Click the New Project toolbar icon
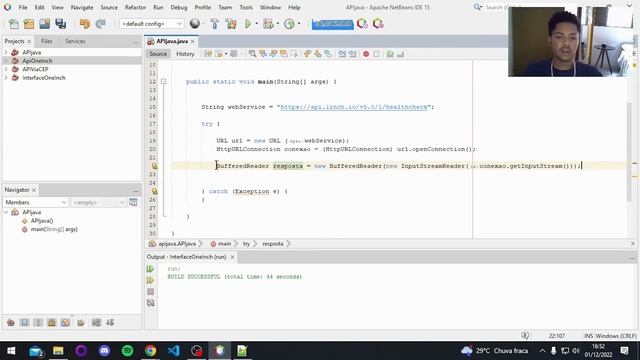This screenshot has width=640, height=360. [x=29, y=24]
